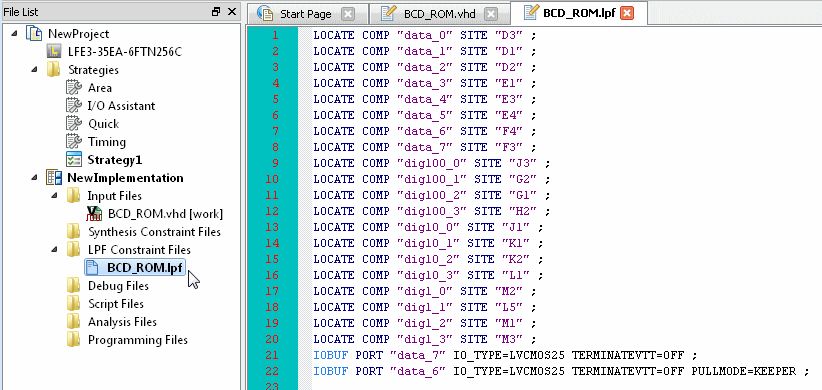The width and height of the screenshot is (822, 390).
Task: Activate the Strategy1 checklist icon
Action: 74,159
